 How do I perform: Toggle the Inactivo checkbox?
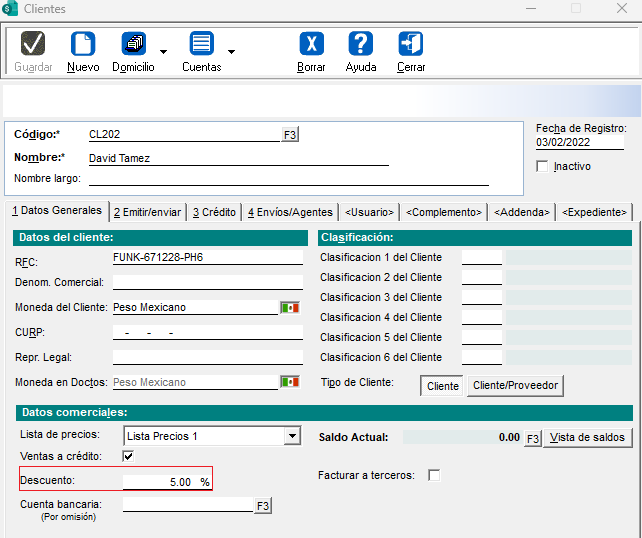click(543, 166)
